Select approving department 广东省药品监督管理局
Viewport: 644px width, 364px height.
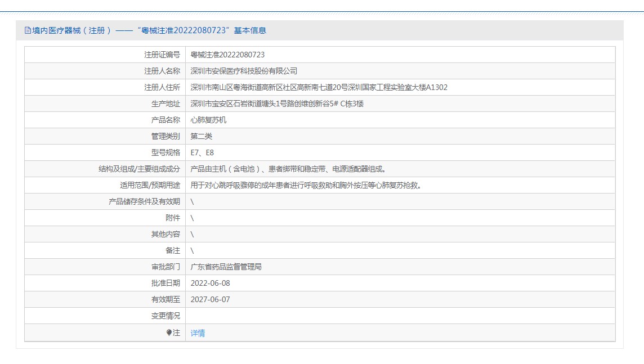(x=226, y=267)
